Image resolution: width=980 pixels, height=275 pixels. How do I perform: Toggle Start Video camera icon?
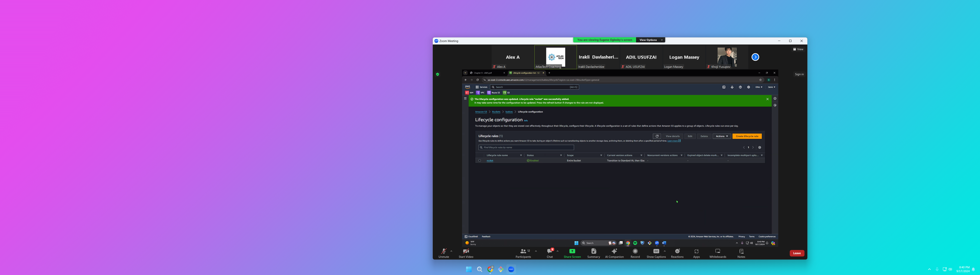pyautogui.click(x=466, y=252)
